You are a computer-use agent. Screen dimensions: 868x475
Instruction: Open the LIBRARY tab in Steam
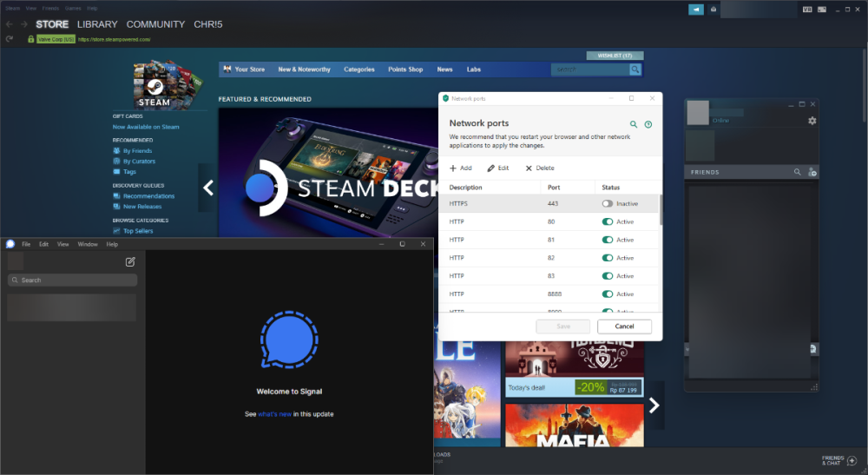97,24
